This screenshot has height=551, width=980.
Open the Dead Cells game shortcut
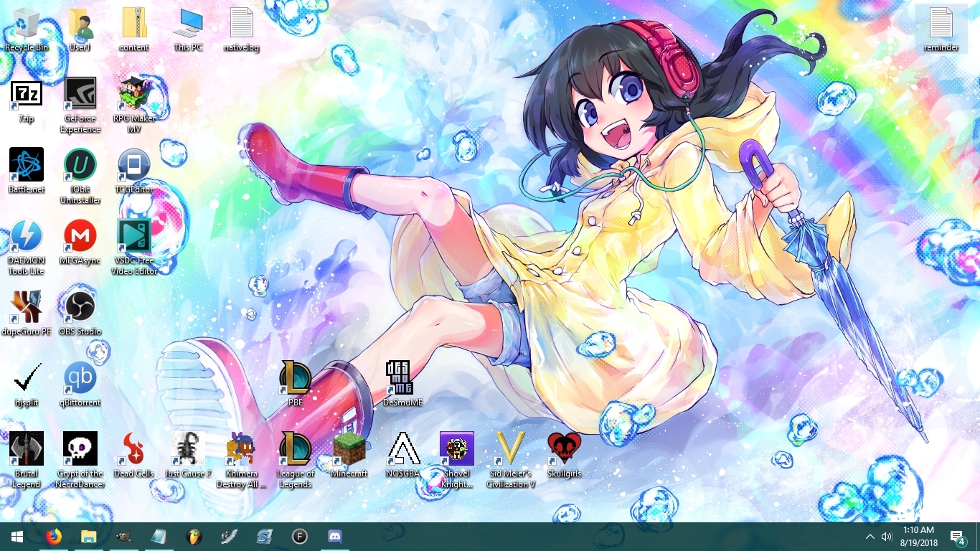(x=134, y=455)
